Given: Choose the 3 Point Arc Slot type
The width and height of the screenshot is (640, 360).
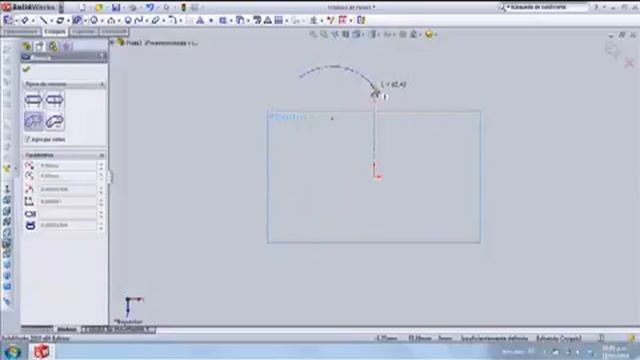Looking at the screenshot, I should click(33, 121).
